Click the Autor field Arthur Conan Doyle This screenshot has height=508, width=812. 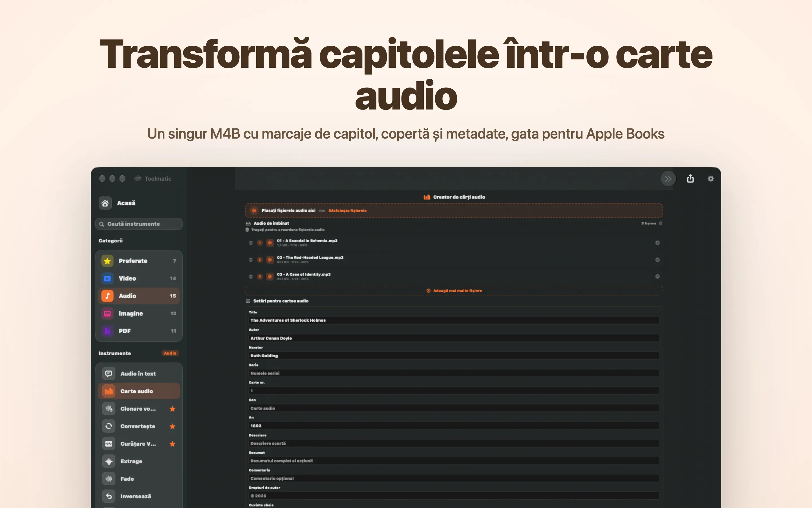click(454, 338)
